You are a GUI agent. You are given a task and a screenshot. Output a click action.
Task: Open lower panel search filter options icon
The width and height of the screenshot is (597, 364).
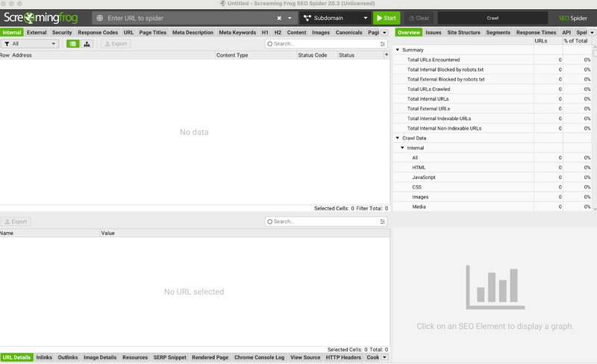click(383, 222)
